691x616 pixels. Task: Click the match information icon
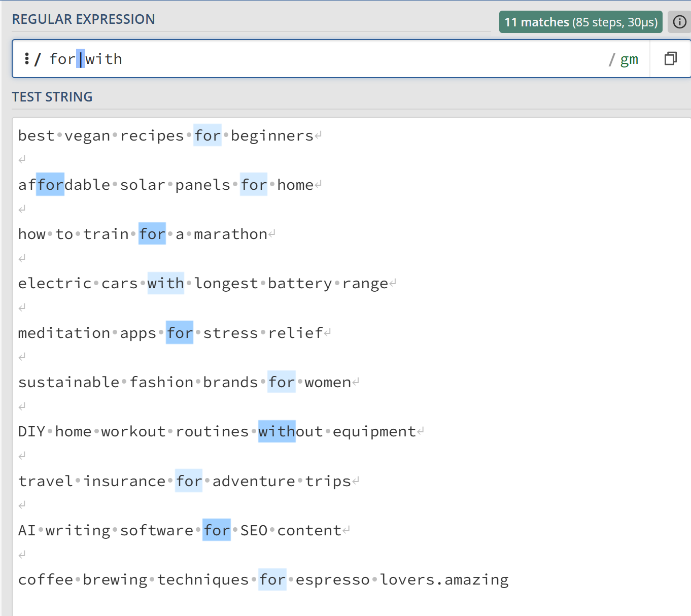click(x=679, y=22)
